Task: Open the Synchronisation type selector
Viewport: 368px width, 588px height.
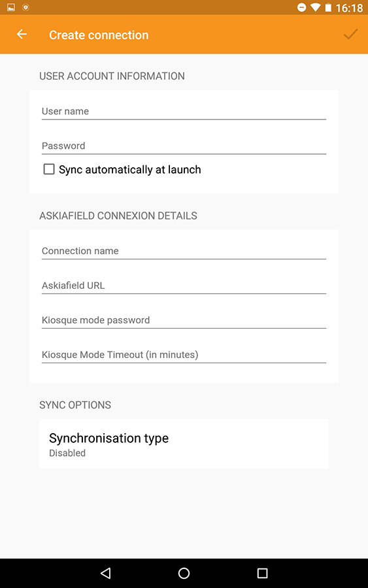Action: [x=184, y=444]
